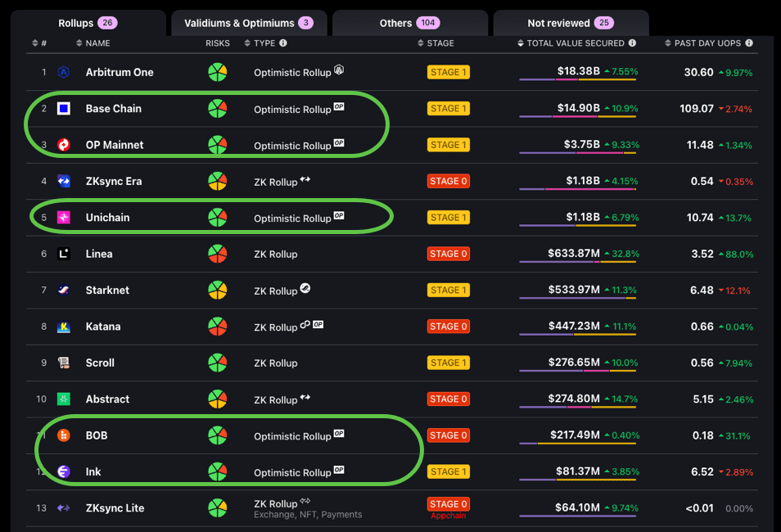Viewport: 781px width, 532px height.
Task: Open the Not reviewed tab
Action: pyautogui.click(x=571, y=23)
